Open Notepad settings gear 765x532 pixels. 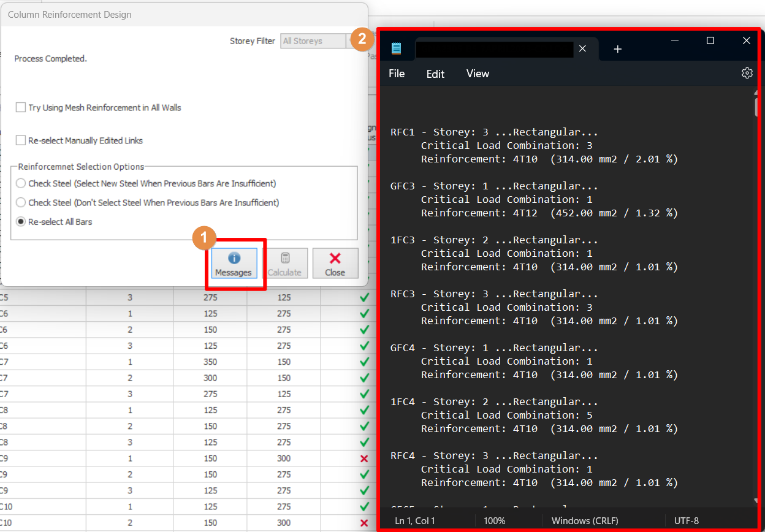point(747,74)
